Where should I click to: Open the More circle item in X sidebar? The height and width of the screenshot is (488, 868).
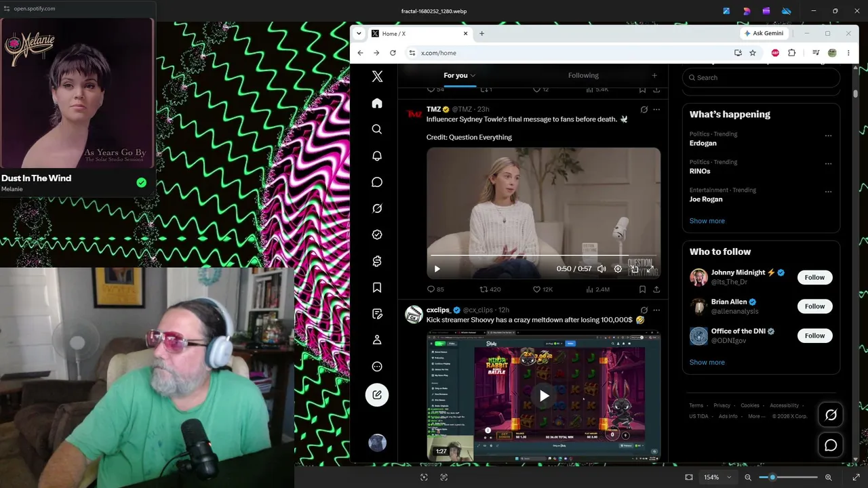377,367
